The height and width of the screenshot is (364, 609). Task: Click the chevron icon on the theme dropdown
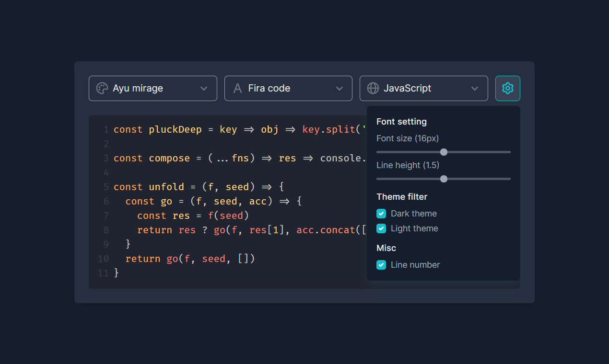click(203, 88)
